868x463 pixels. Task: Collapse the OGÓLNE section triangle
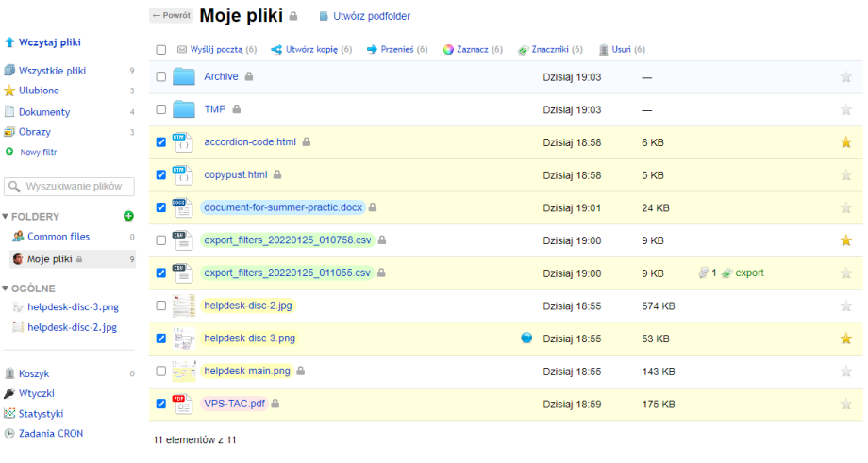(6, 289)
